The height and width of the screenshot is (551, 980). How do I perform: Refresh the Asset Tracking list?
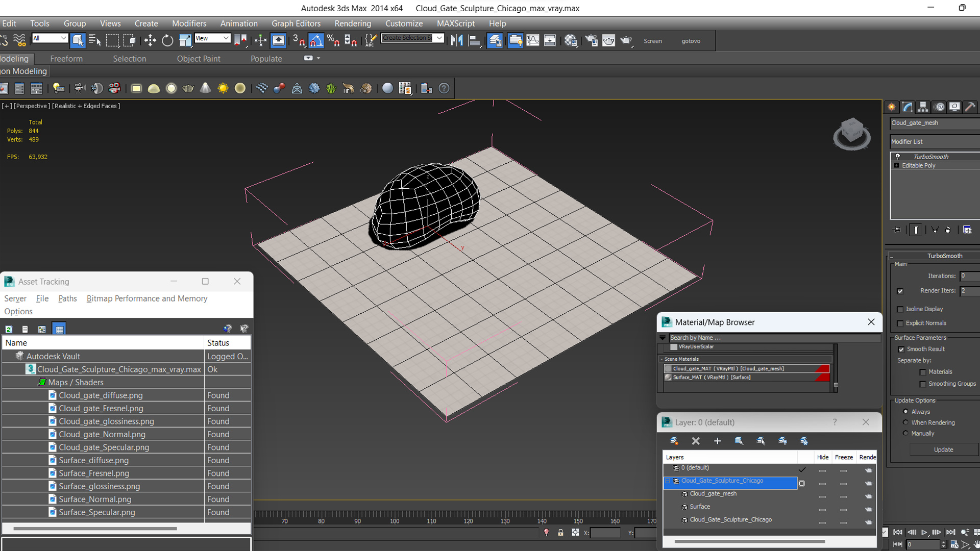pyautogui.click(x=9, y=329)
